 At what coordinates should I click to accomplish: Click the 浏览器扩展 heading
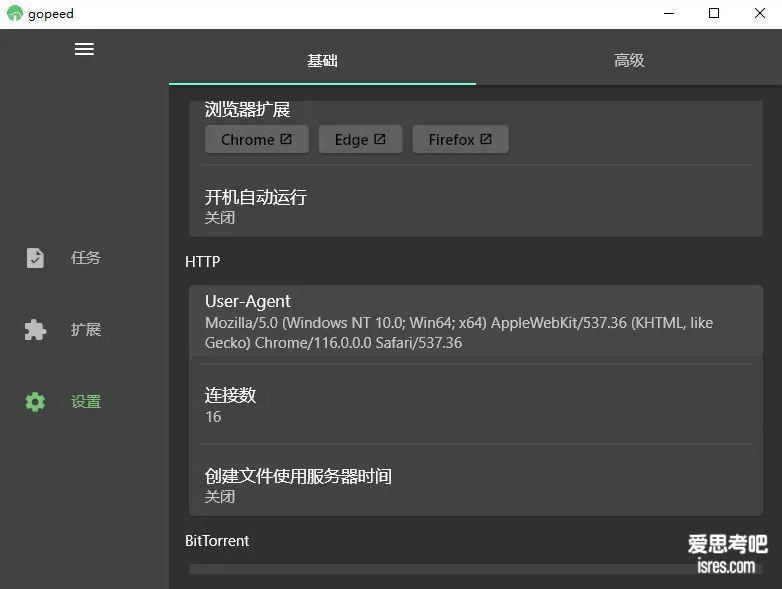[x=247, y=109]
